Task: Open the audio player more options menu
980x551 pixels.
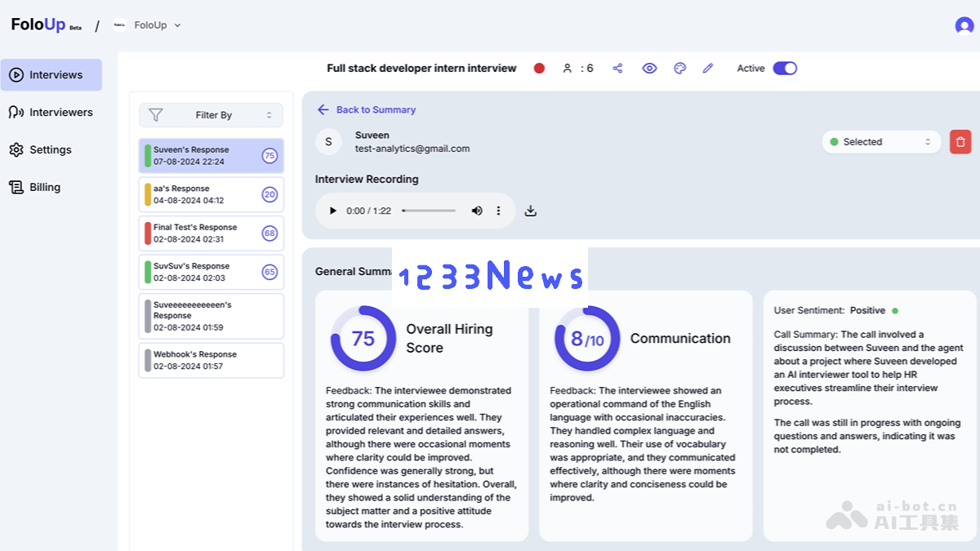Action: click(x=498, y=211)
